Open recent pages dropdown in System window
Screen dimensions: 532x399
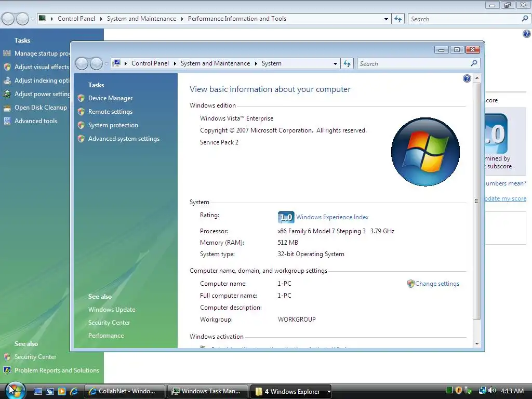[x=106, y=63]
